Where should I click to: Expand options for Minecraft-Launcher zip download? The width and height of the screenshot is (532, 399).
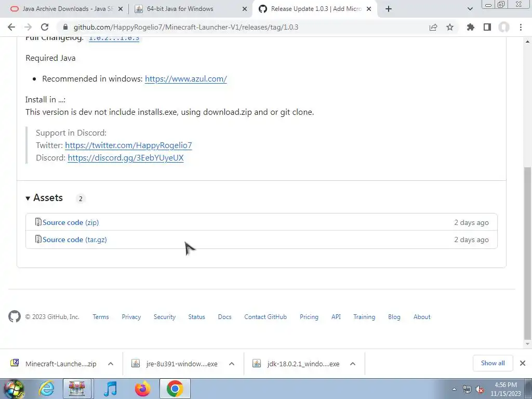pyautogui.click(x=111, y=364)
